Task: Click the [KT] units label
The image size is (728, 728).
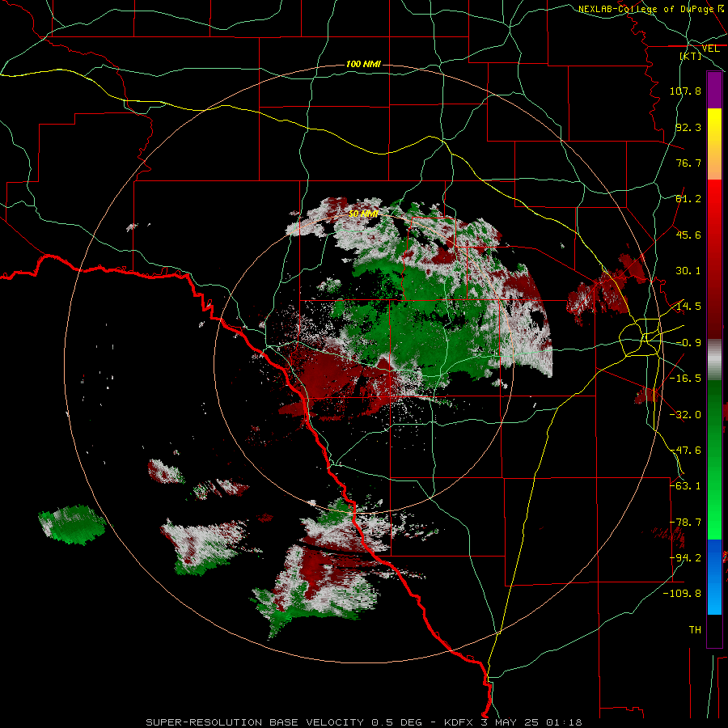Action: (x=691, y=56)
